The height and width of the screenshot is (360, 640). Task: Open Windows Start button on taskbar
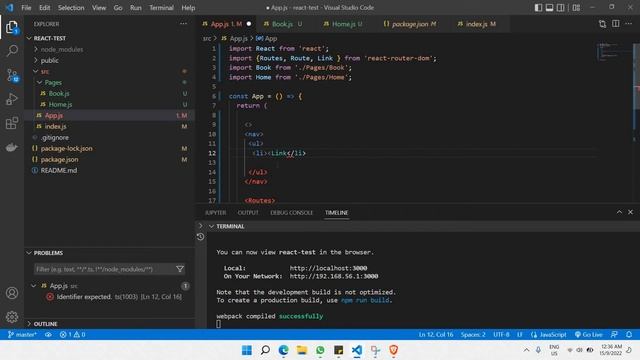coord(247,350)
